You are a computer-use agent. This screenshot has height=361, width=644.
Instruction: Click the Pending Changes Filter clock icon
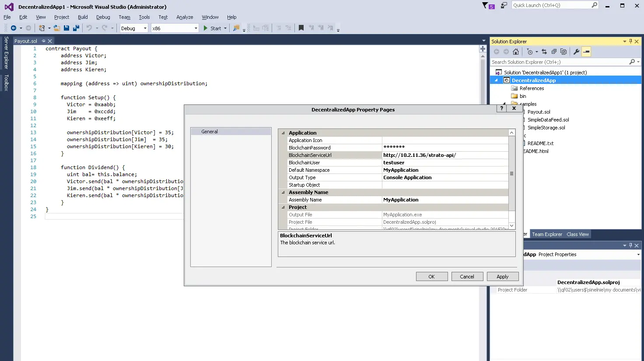click(530, 52)
